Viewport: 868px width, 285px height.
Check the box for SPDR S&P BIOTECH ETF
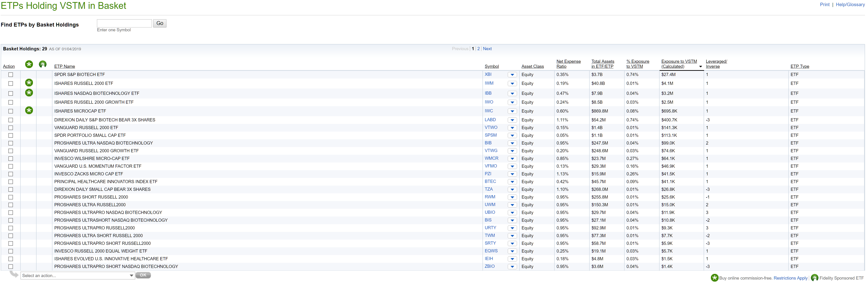tap(10, 75)
